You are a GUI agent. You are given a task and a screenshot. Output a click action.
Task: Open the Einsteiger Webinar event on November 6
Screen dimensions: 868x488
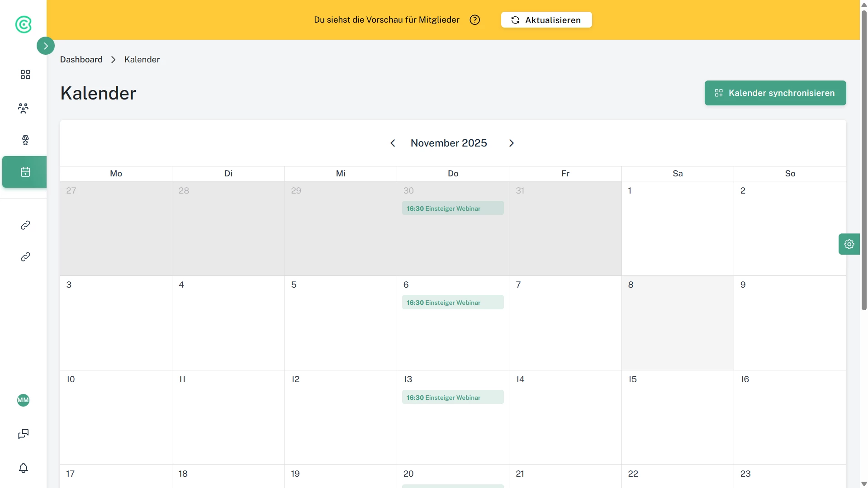[x=453, y=302]
